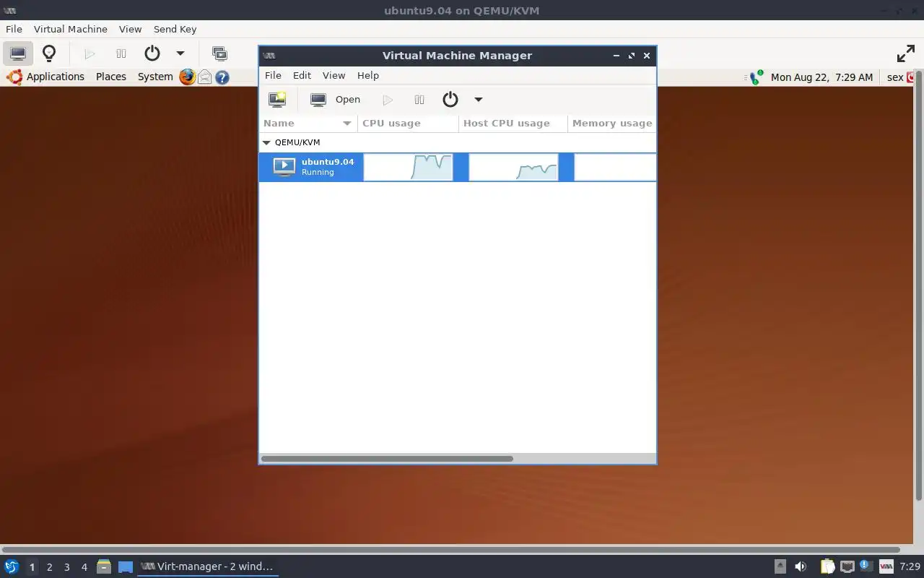Switch to workspace 1
This screenshot has height=578, width=924.
click(32, 567)
